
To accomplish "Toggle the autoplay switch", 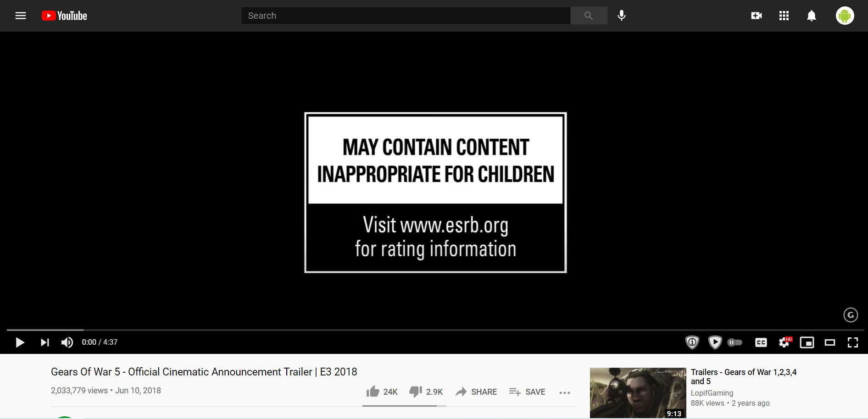I will point(735,342).
